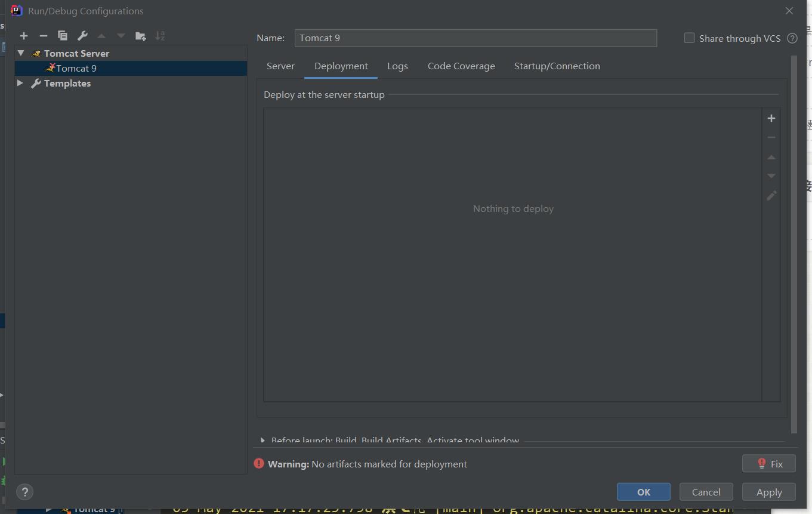This screenshot has width=812, height=514.
Task: Click the 'Deploy at the server startup' label
Action: pyautogui.click(x=324, y=94)
